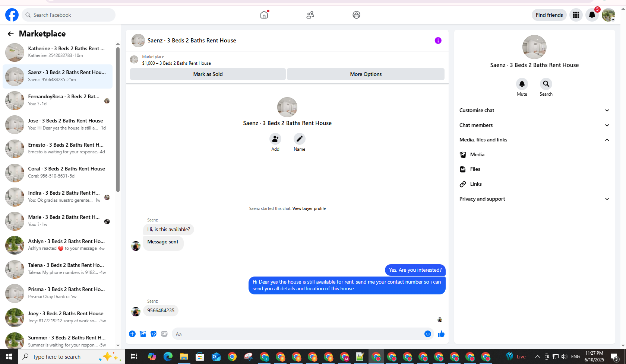
Task: Click Saenz sender avatar beside phone number
Action: click(x=136, y=312)
